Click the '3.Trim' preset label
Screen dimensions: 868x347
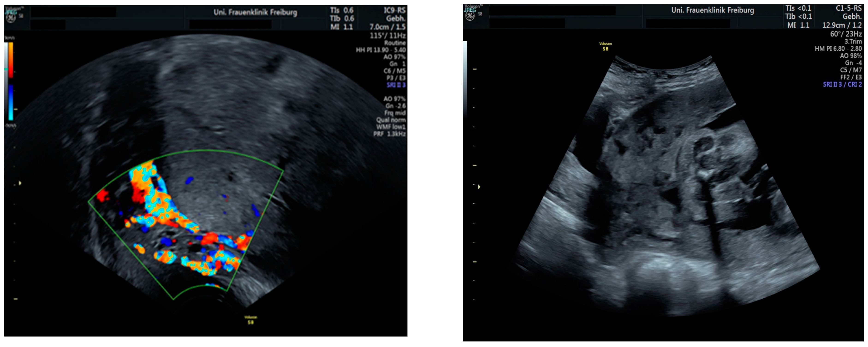coord(853,41)
